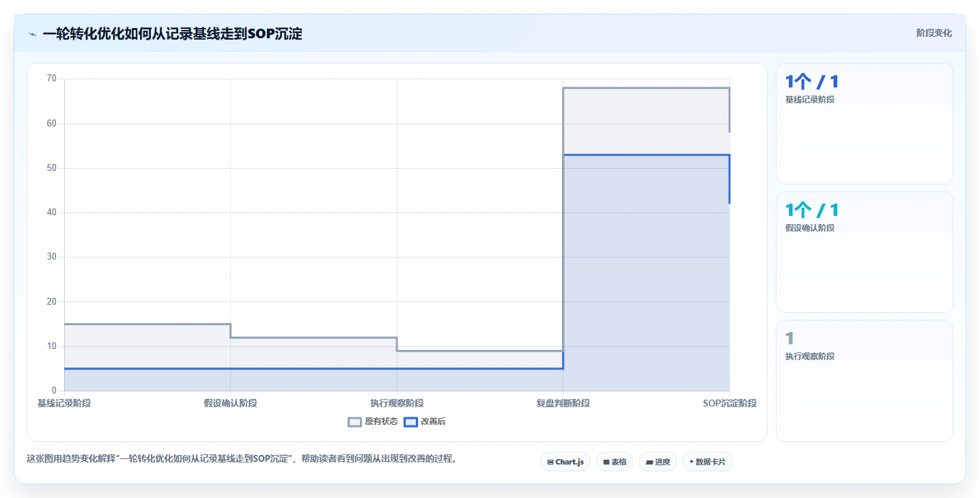The width and height of the screenshot is (980, 498).
Task: Click the 执行观察阶段 x-axis label
Action: [x=397, y=403]
